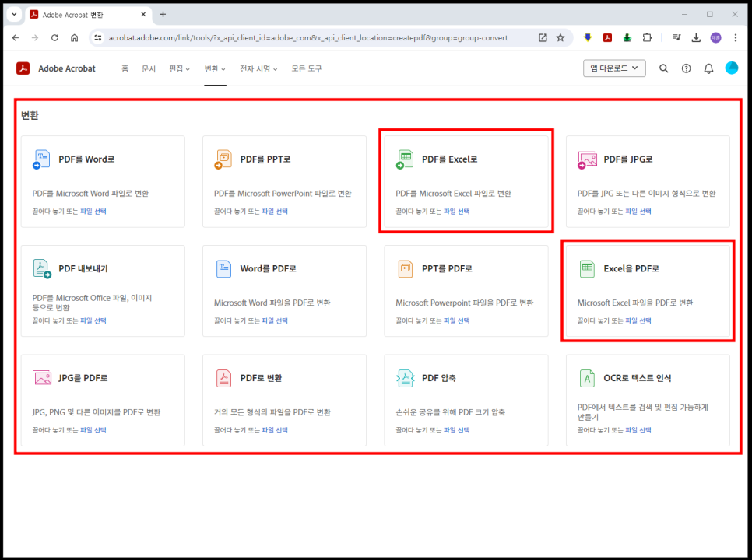This screenshot has width=752, height=560.
Task: Click 파일 선택 in PDF를 Word로 card
Action: point(93,212)
